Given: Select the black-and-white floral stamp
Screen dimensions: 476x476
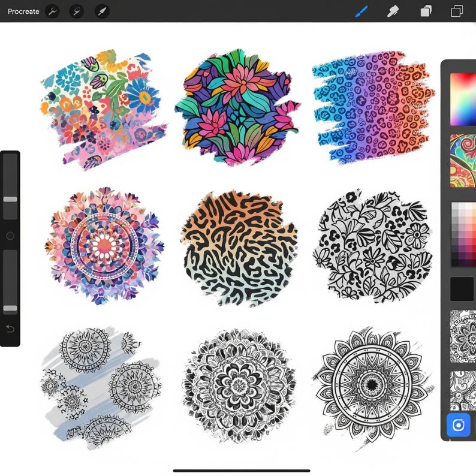Looking at the screenshot, I should point(373,246).
